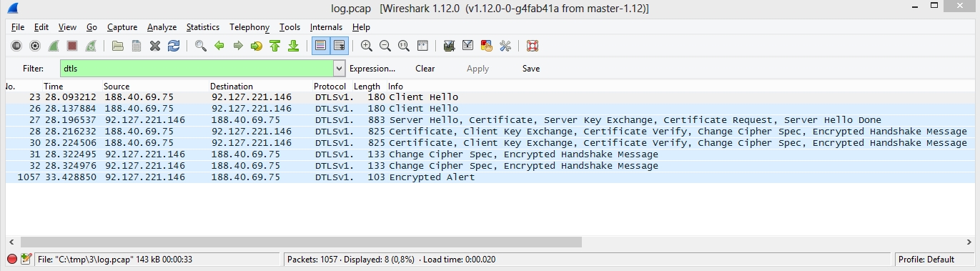Reload the capture file
The image size is (980, 271).
coord(173,46)
